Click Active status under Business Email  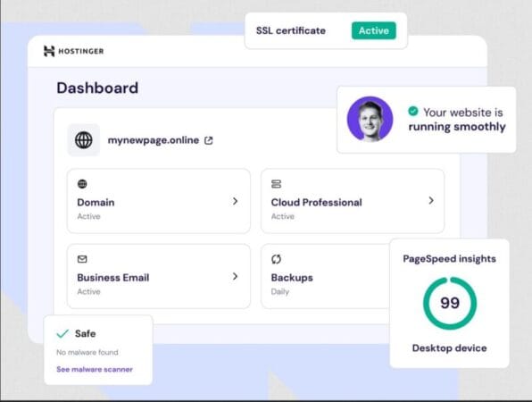coord(89,291)
